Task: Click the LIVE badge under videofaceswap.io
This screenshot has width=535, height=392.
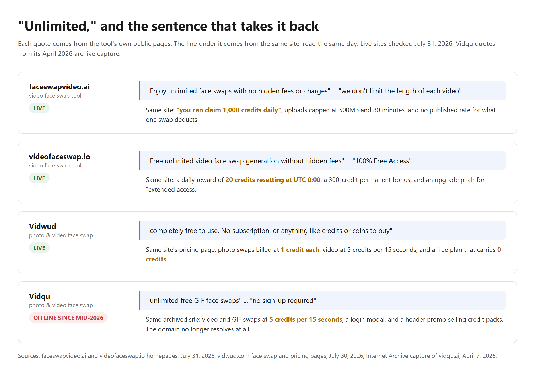Action: (39, 178)
